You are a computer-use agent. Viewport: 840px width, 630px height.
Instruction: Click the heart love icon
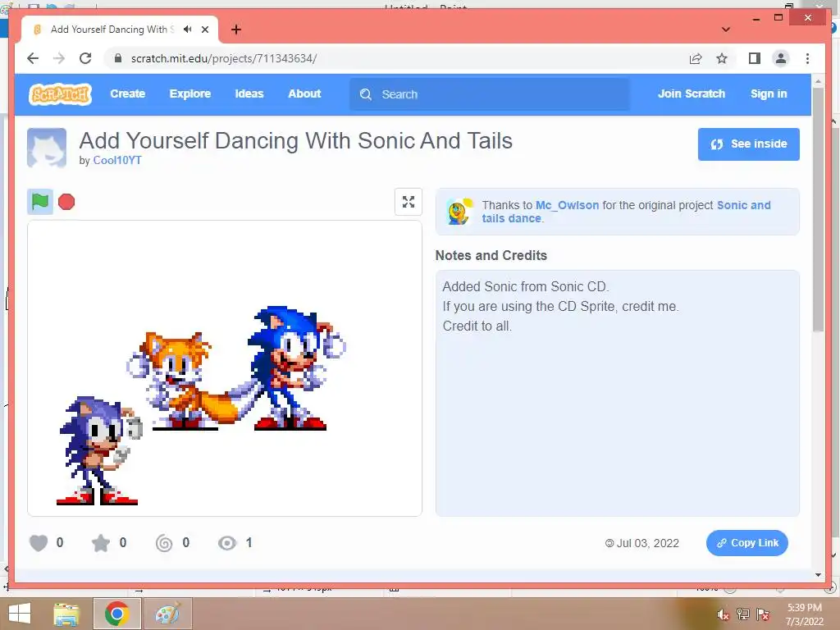tap(39, 543)
